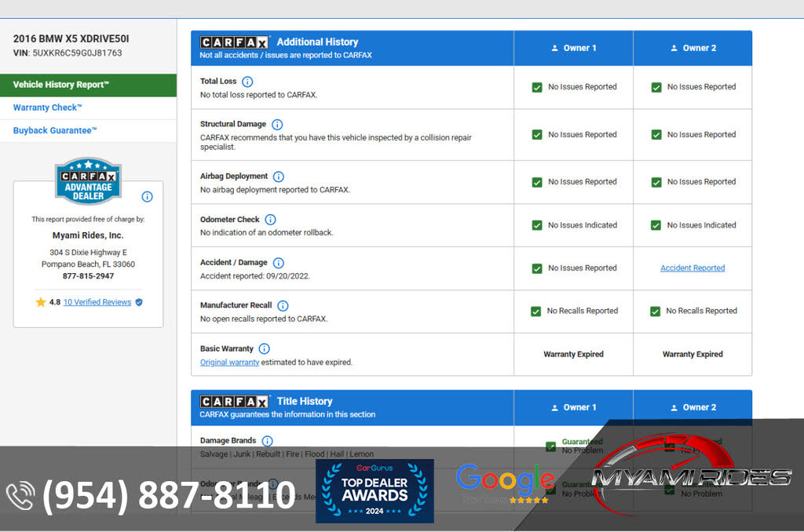
Task: Open the 10 Verified Reviews link
Action: 97,302
